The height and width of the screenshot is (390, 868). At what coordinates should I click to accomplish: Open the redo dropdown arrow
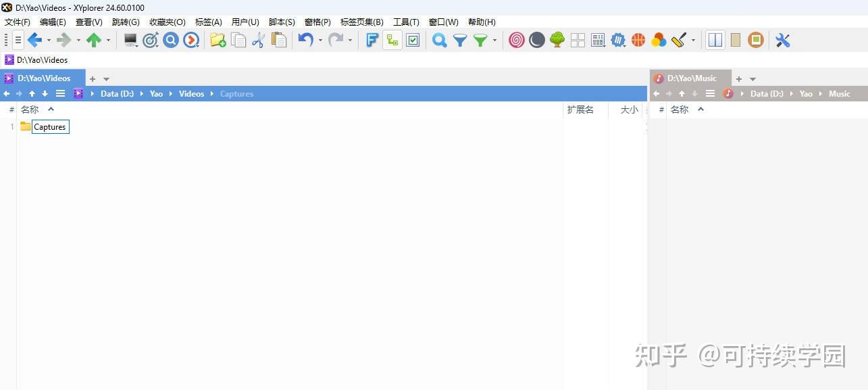[x=350, y=40]
